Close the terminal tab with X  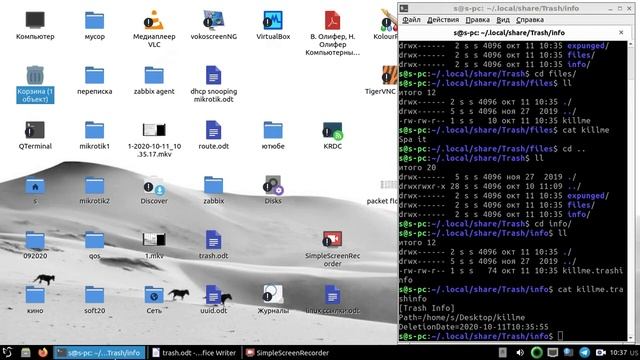coord(621,32)
